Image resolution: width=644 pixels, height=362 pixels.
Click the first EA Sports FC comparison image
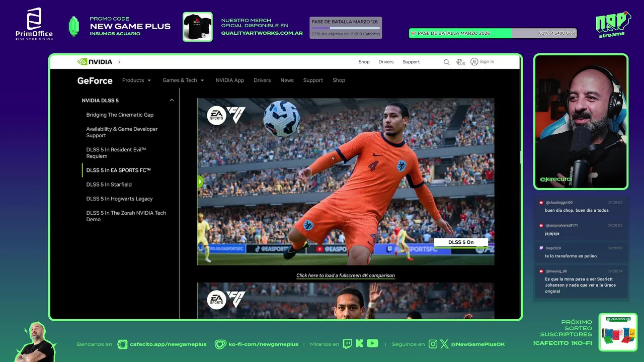point(346,182)
